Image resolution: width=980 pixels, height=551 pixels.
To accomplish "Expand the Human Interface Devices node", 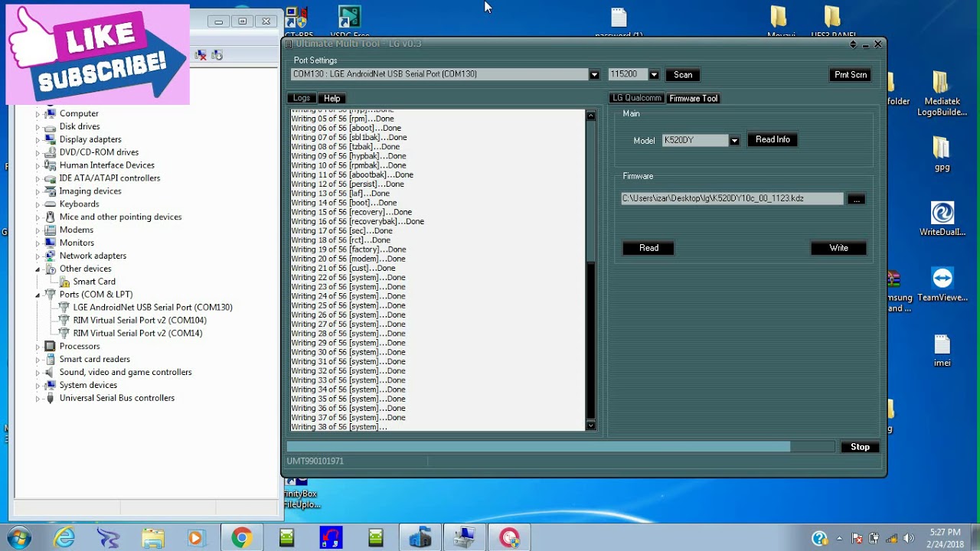I will [38, 165].
